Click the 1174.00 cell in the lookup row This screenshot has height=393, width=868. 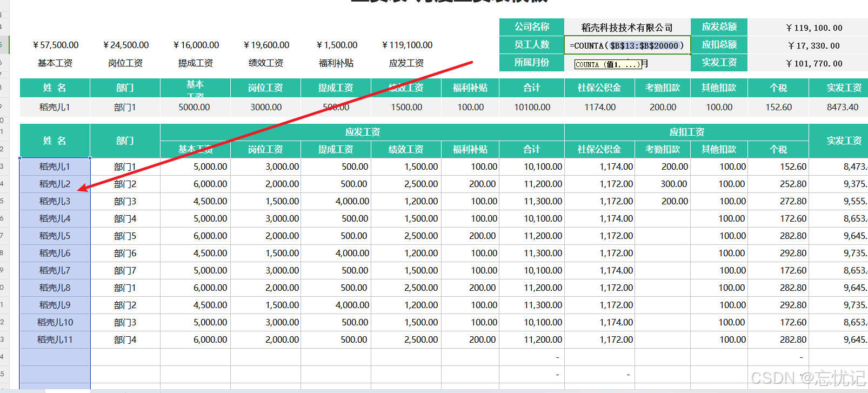point(599,107)
